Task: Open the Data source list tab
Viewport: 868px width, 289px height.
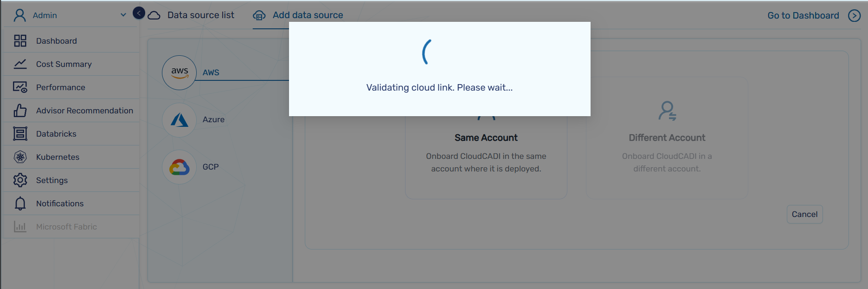Action: (200, 15)
